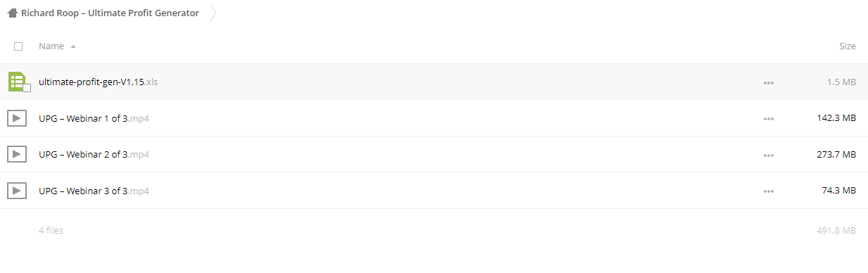Click the home icon in breadcrumb

coord(12,13)
